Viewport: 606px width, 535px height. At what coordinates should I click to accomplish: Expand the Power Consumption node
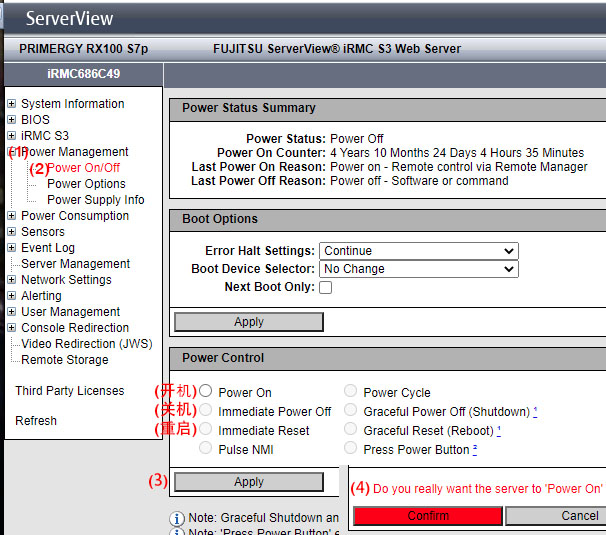click(x=12, y=216)
